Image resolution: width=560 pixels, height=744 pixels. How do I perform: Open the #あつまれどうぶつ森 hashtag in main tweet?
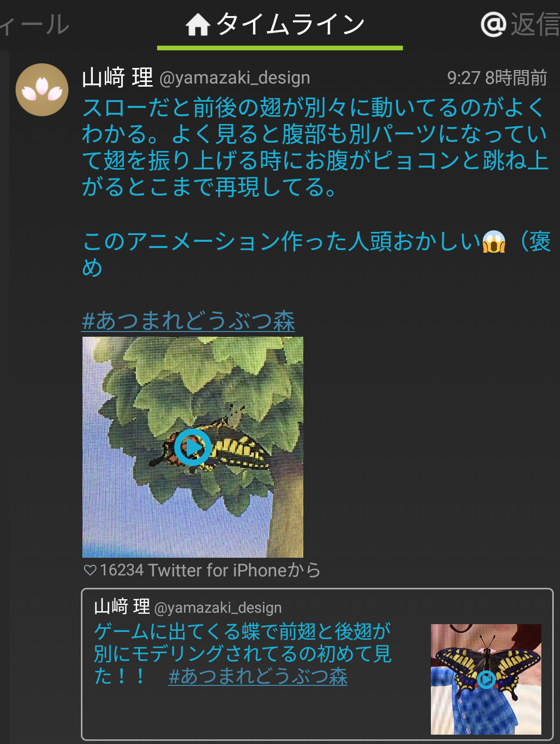coord(188,321)
